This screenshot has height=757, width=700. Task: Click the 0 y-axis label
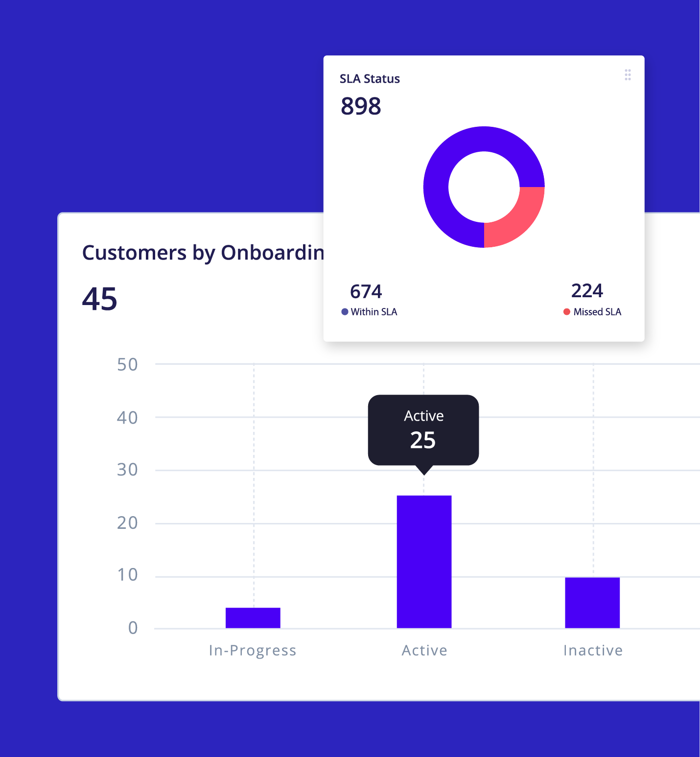click(133, 628)
